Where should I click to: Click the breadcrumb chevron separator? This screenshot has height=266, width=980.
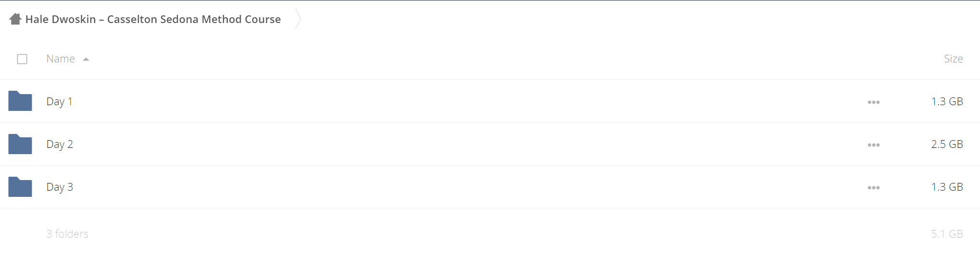298,19
